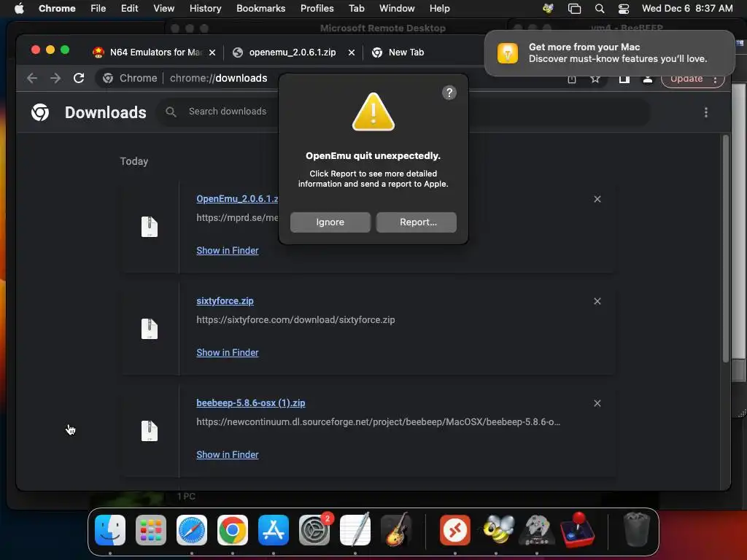The height and width of the screenshot is (560, 747).
Task: Remove beebeep zip from the list
Action: click(x=597, y=403)
